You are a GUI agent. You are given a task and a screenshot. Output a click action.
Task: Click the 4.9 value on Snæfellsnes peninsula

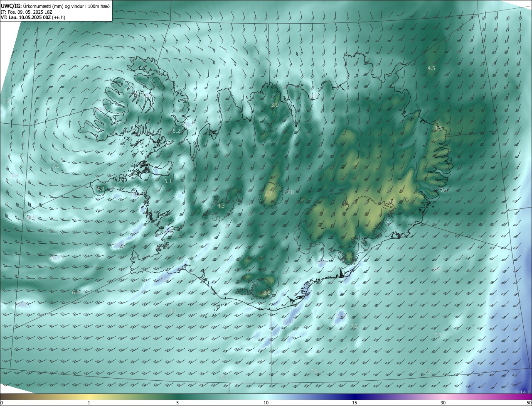[101, 189]
